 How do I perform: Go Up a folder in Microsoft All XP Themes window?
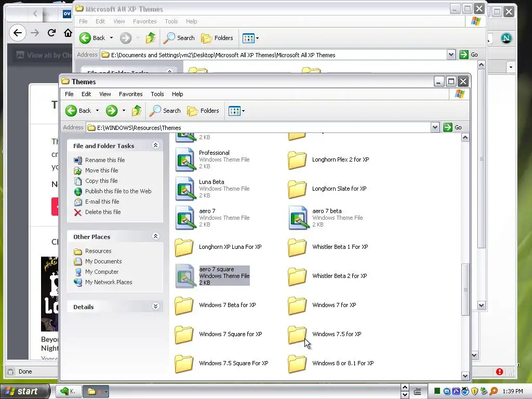[151, 38]
